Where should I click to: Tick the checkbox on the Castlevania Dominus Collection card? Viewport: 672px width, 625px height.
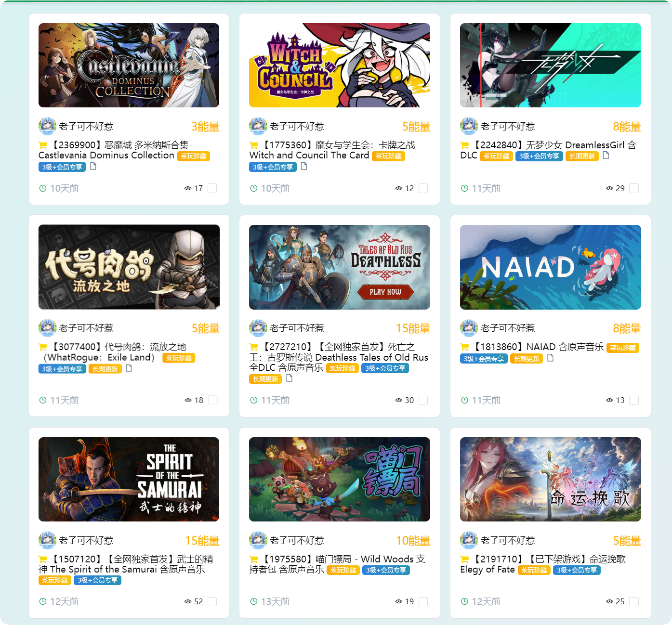coord(212,188)
